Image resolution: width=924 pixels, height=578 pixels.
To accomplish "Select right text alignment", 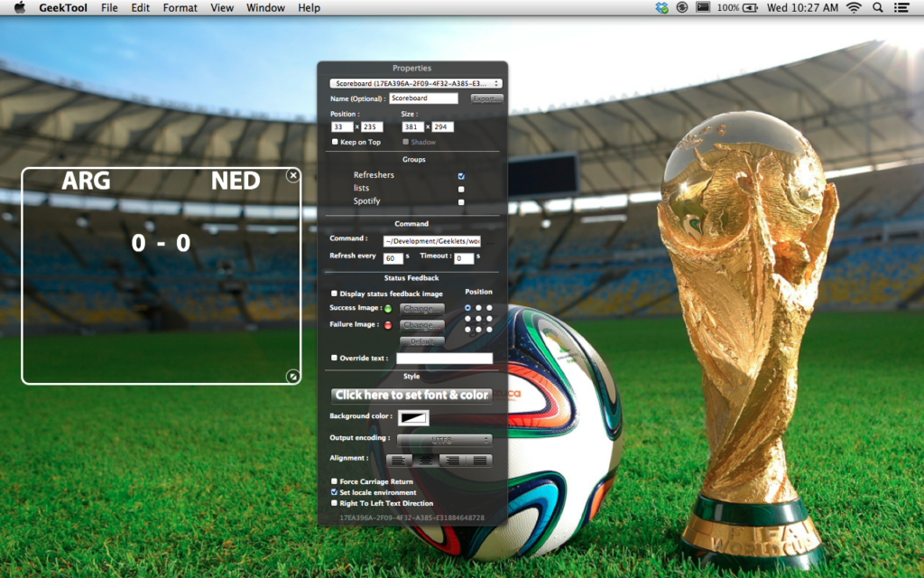I will [453, 460].
